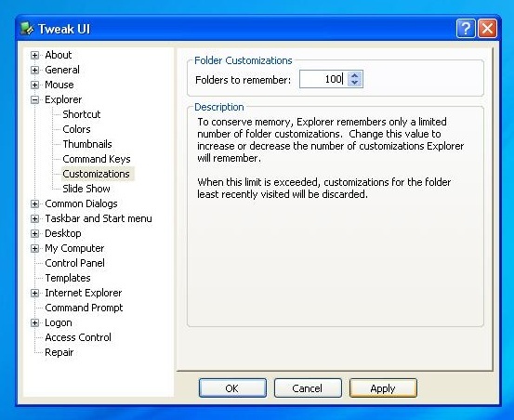Open the Command Keys page

click(x=97, y=159)
